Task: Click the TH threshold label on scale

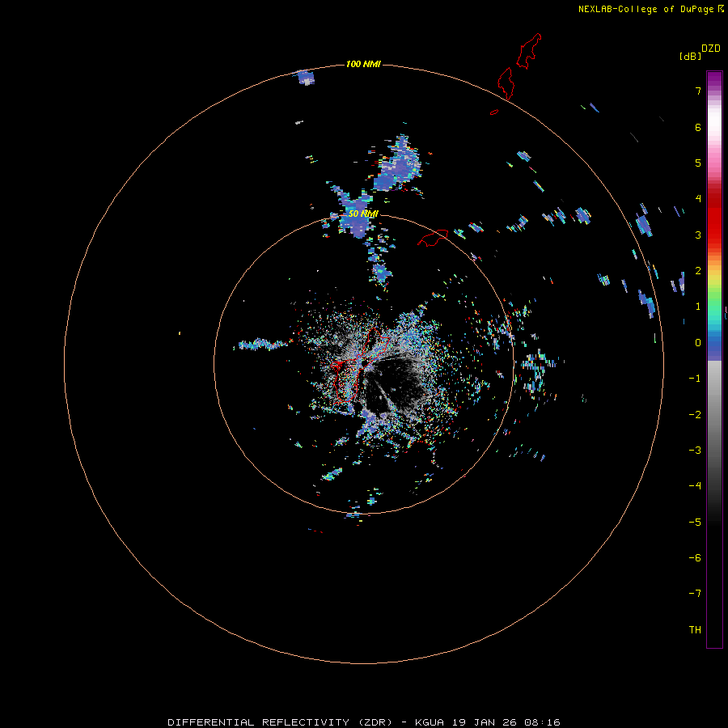Action: click(695, 630)
